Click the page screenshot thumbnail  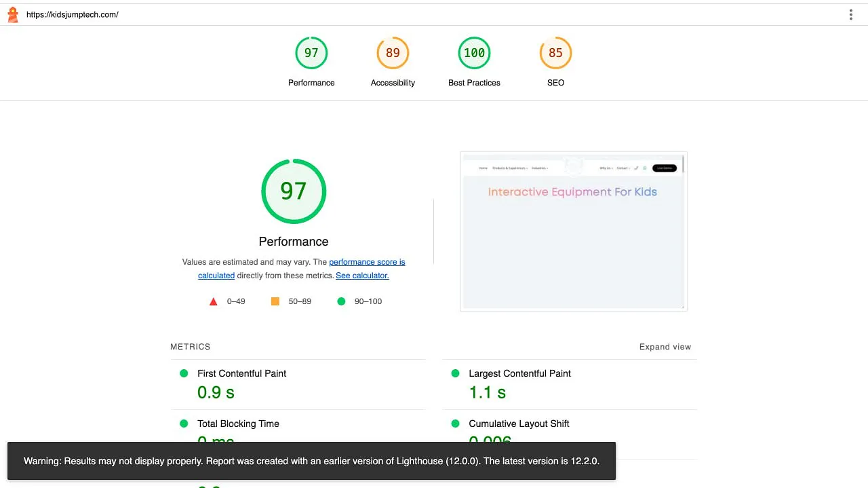(x=573, y=231)
